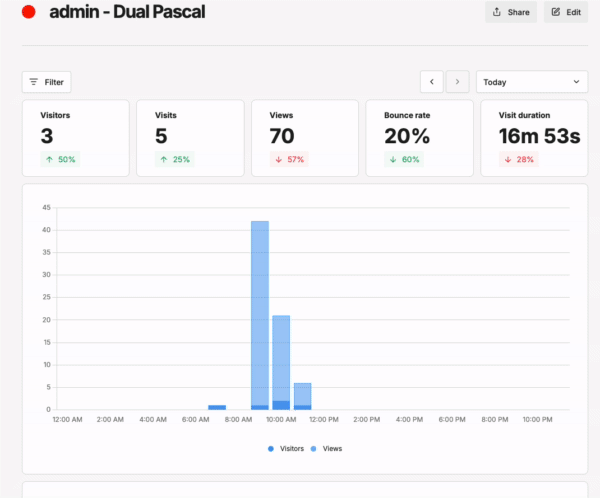The width and height of the screenshot is (600, 498).
Task: Go to next date range arrow
Action: [457, 82]
